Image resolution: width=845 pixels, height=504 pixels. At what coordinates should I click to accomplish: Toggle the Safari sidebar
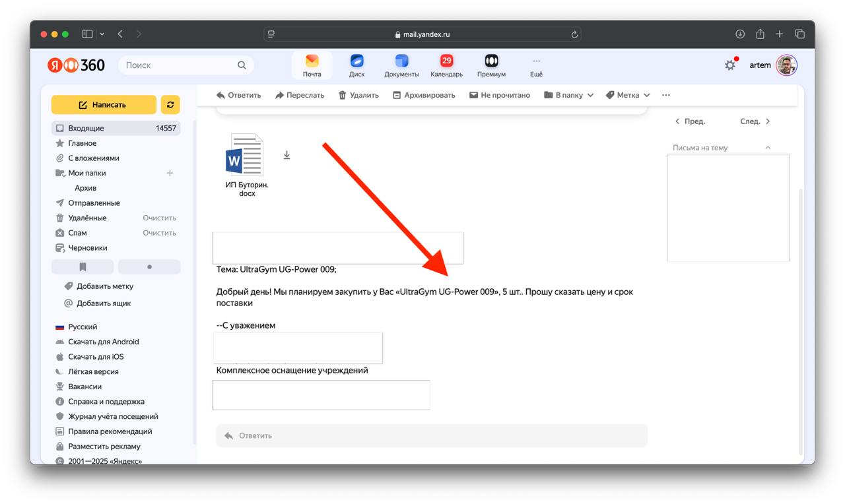pos(87,34)
